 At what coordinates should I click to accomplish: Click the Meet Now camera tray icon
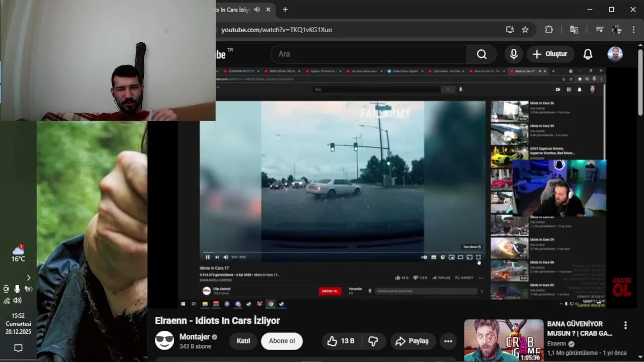(7, 289)
